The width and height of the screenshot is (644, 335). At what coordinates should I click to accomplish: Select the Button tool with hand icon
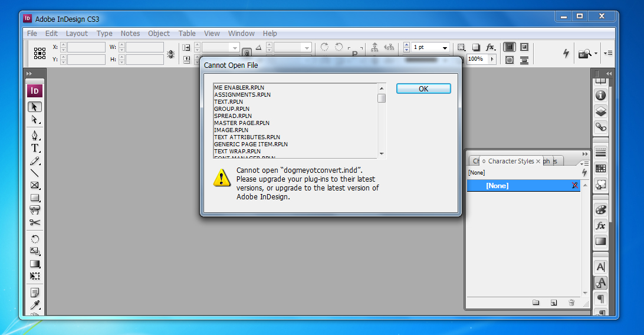[x=34, y=210]
